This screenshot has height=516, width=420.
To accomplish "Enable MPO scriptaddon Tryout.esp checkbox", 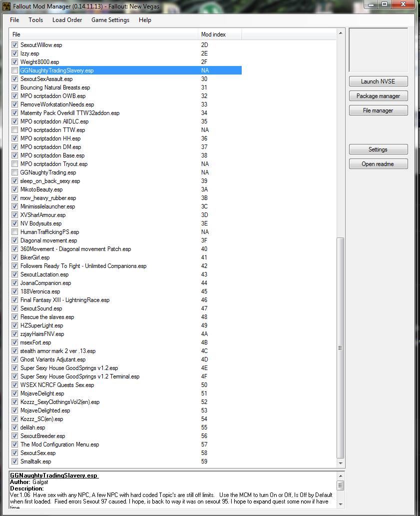I will [x=15, y=164].
